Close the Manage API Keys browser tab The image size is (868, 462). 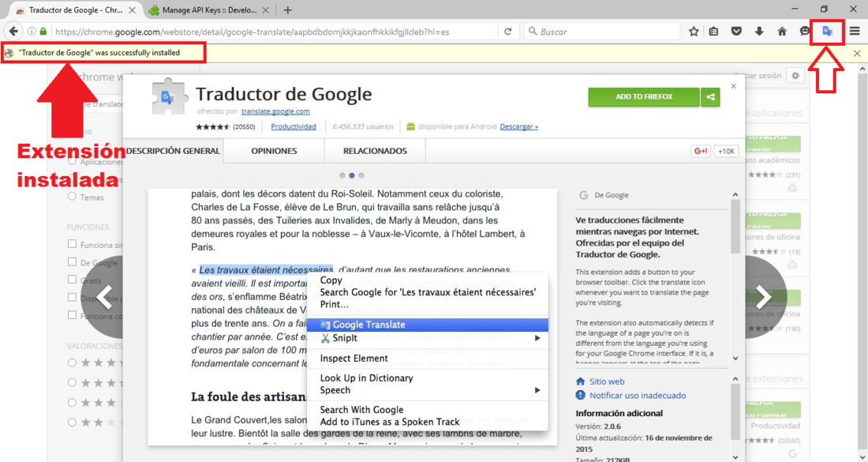tap(266, 10)
